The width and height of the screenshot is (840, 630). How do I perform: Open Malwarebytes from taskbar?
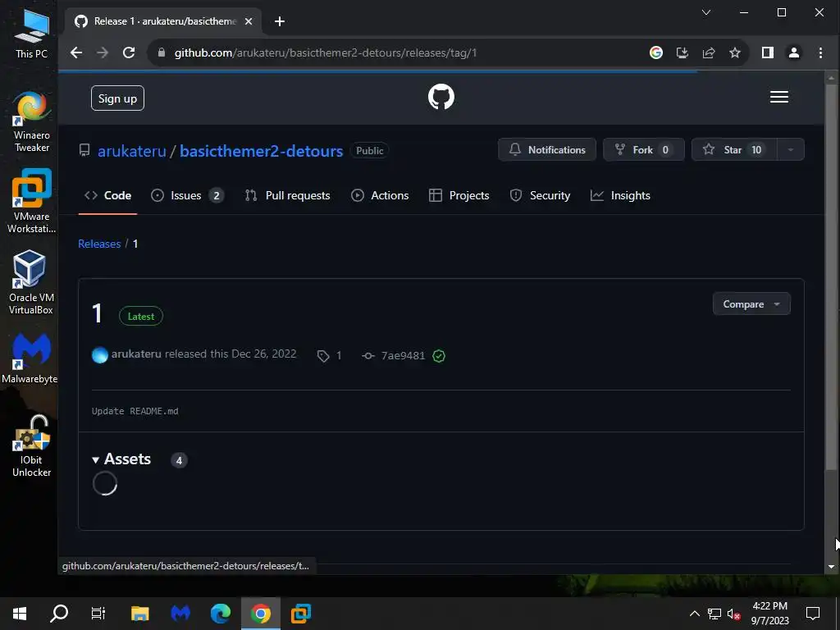pos(180,614)
